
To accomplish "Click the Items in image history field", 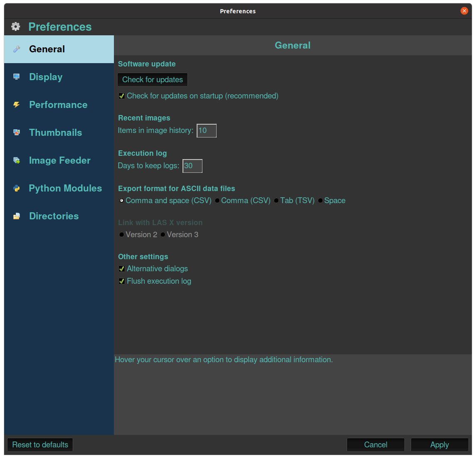I will tap(207, 130).
